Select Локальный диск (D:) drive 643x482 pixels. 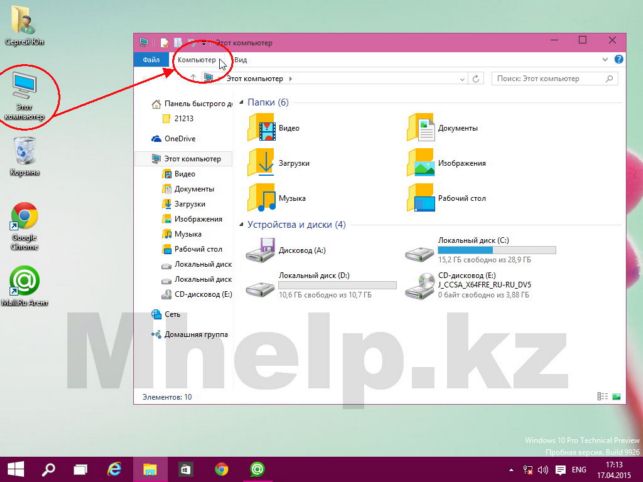point(321,285)
